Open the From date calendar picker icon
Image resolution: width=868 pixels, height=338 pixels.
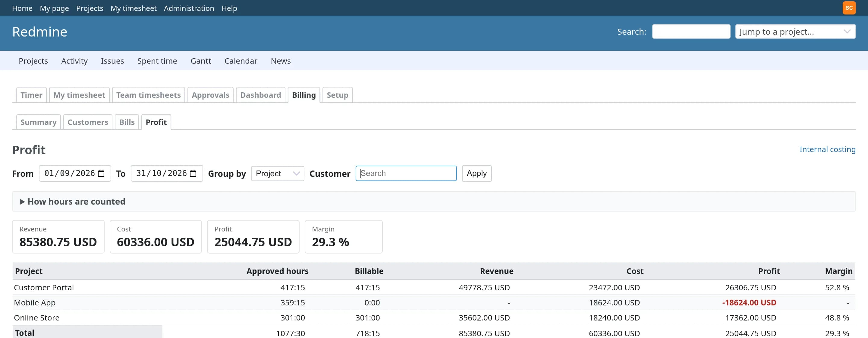101,174
